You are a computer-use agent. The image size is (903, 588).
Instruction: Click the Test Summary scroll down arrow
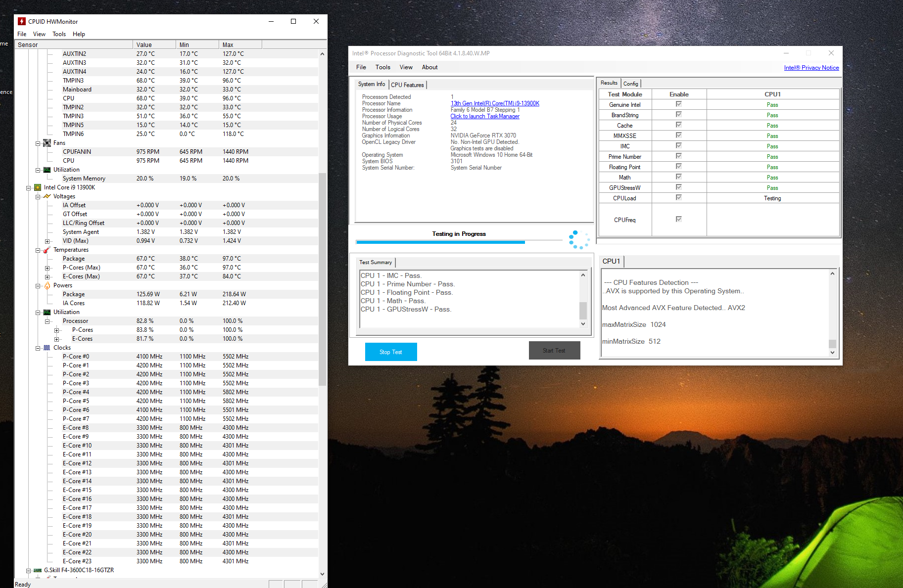[583, 324]
